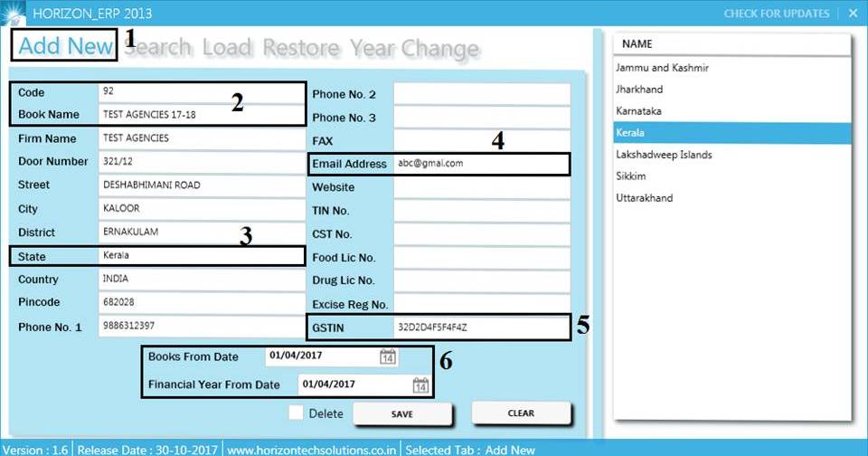
Task: Select Uttarakhand in the name list
Action: pyautogui.click(x=731, y=198)
